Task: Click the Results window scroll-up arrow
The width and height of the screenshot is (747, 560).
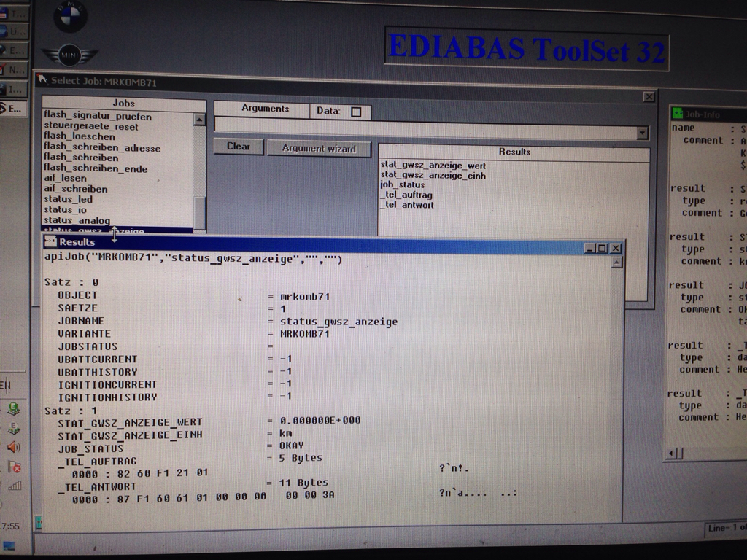Action: [616, 262]
